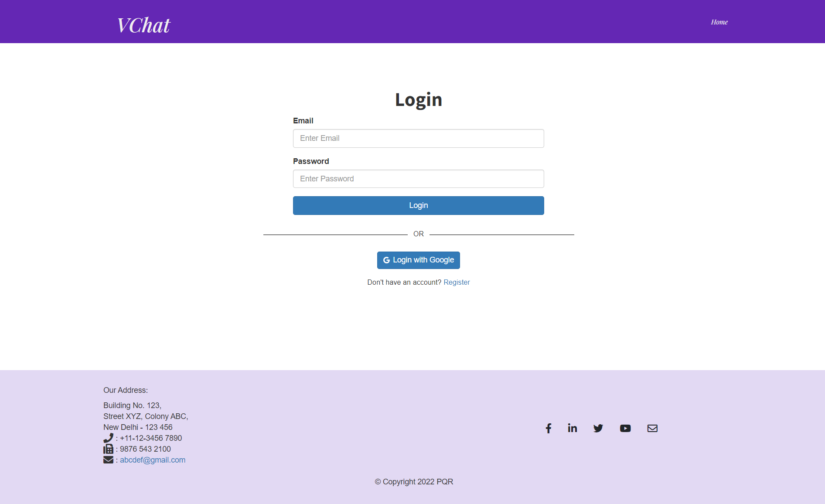
Task: Select the Home menu item
Action: [719, 22]
